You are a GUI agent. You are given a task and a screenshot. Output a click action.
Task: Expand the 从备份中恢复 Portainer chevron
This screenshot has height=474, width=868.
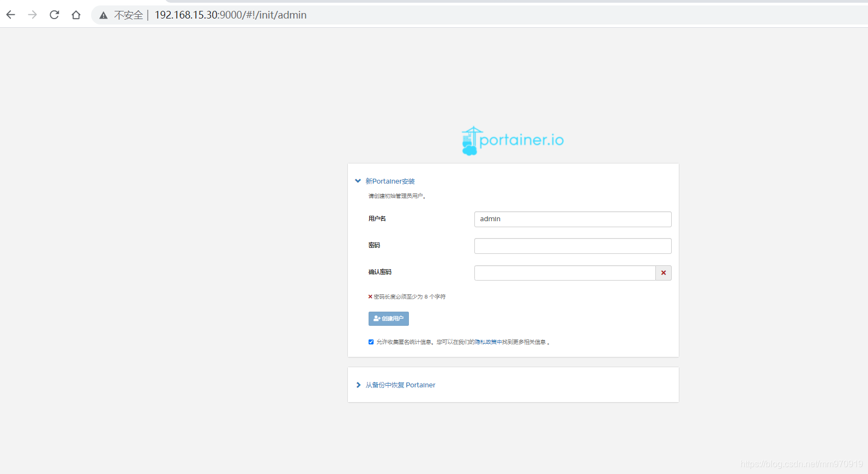358,385
